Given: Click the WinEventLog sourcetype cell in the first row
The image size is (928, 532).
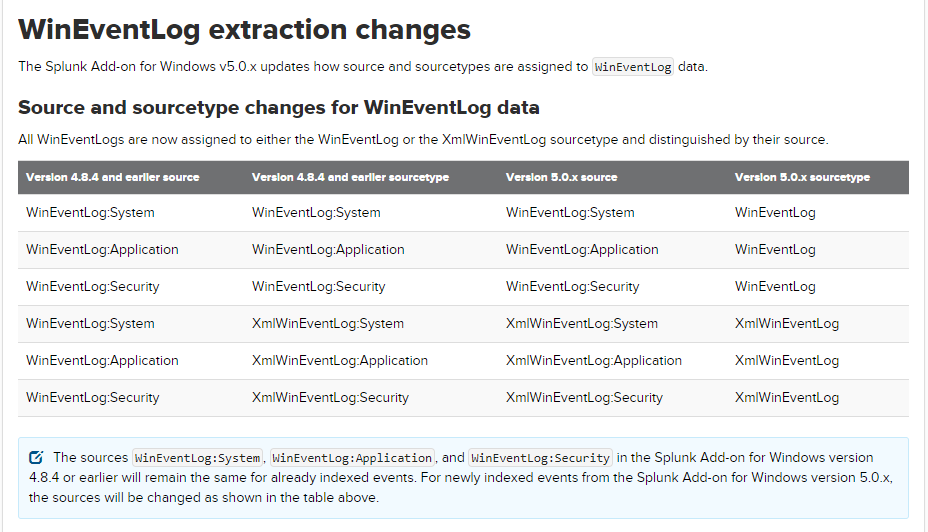Looking at the screenshot, I should pos(775,212).
